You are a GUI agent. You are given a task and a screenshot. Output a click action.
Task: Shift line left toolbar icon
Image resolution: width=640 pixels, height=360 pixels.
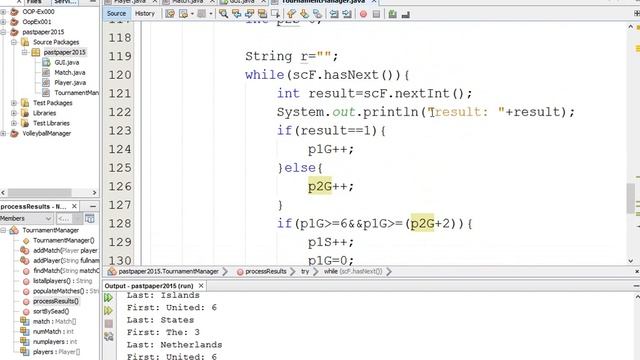[x=334, y=14]
